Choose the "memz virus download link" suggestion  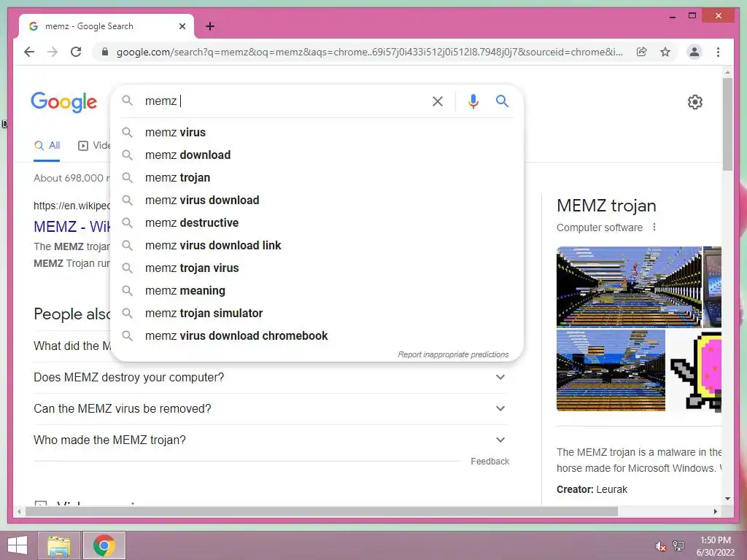[x=317, y=245]
